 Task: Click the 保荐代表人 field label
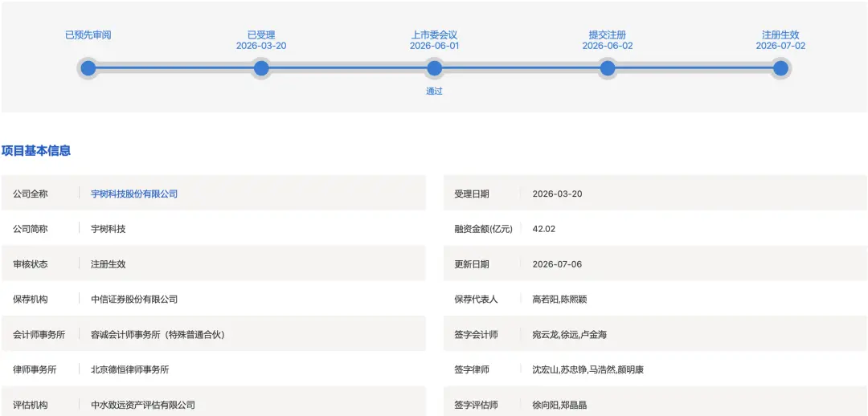pyautogui.click(x=476, y=300)
